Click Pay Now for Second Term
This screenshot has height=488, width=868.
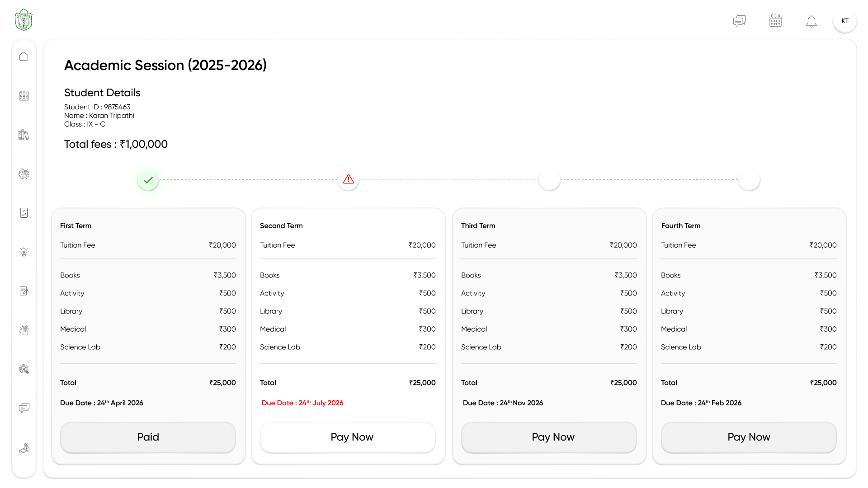click(348, 437)
